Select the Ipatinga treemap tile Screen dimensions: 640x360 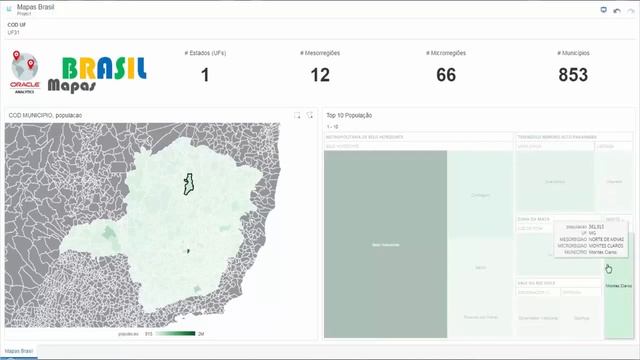pyautogui.click(x=581, y=318)
